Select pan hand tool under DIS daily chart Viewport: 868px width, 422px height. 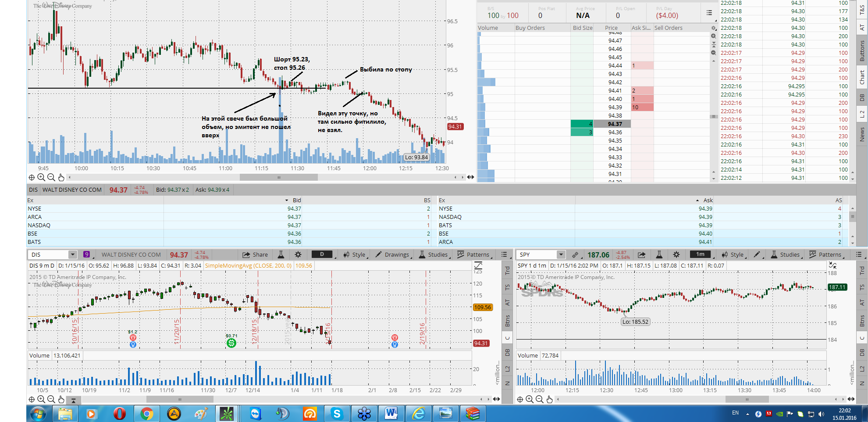pos(61,399)
